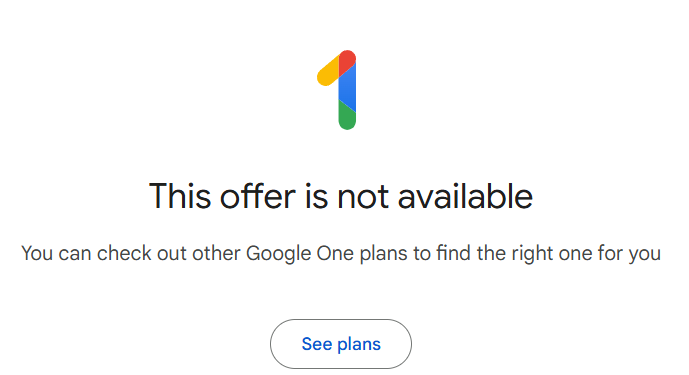Click the Google One logo

coord(337,90)
